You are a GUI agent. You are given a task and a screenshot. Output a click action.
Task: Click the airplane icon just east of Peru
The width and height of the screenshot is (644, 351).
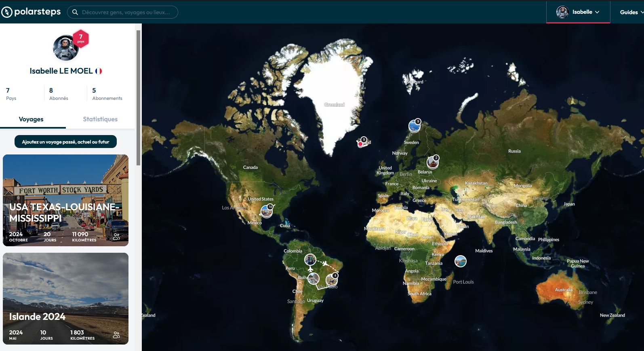click(310, 269)
